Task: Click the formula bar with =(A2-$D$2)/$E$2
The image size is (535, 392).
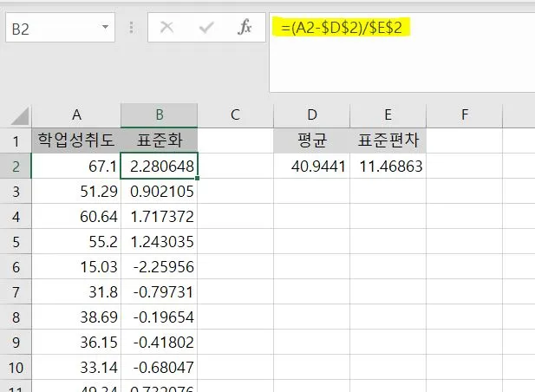Action: pos(402,52)
